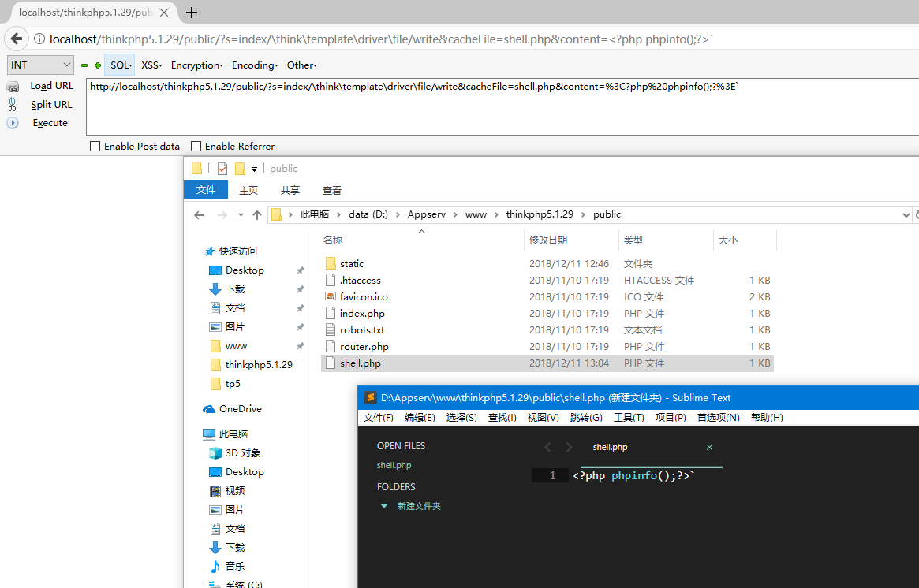919x588 pixels.
Task: Click Explorer back arrow button
Action: coord(199,215)
